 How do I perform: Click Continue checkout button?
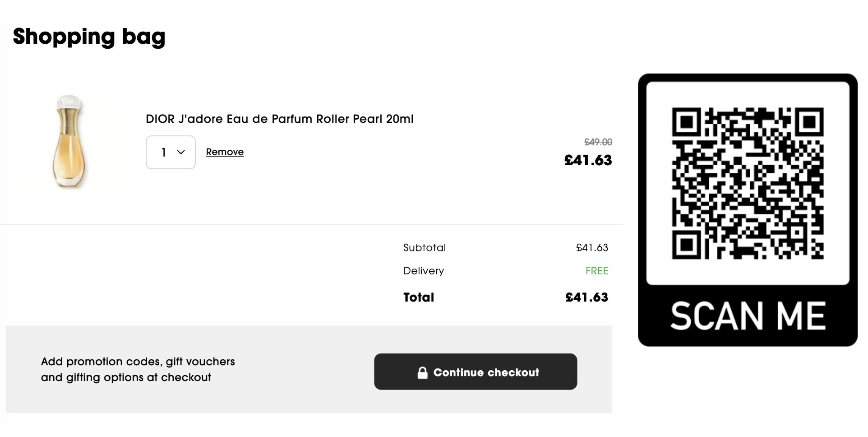[x=476, y=372]
